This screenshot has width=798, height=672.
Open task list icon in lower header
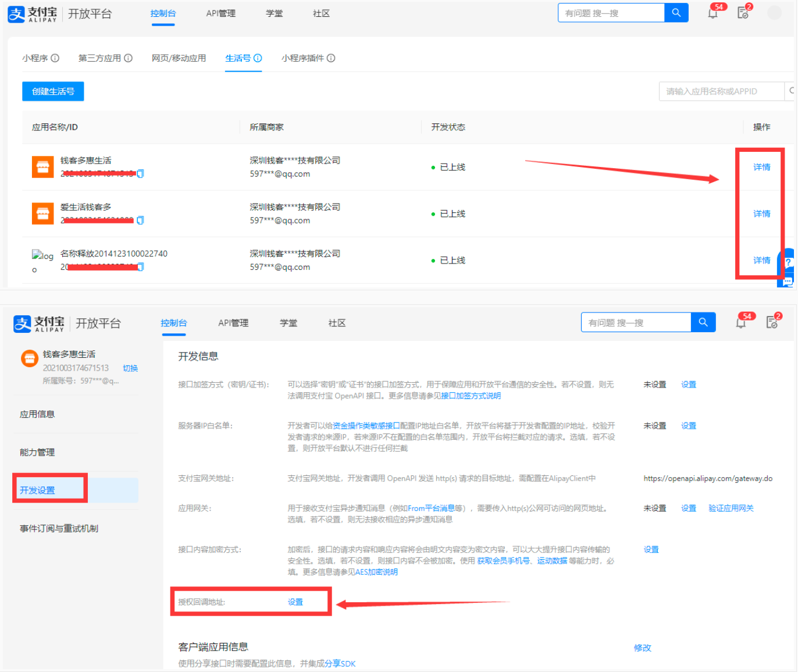coord(772,322)
